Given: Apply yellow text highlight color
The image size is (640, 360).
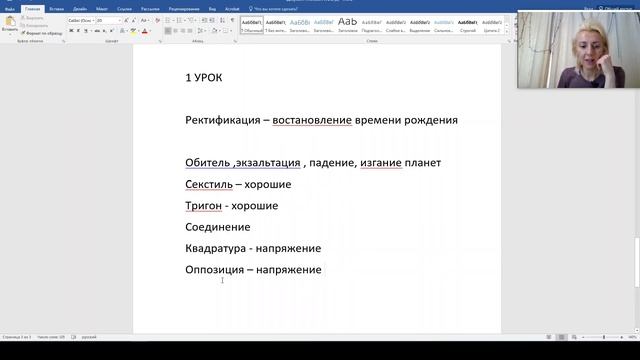Looking at the screenshot, I should (133, 31).
